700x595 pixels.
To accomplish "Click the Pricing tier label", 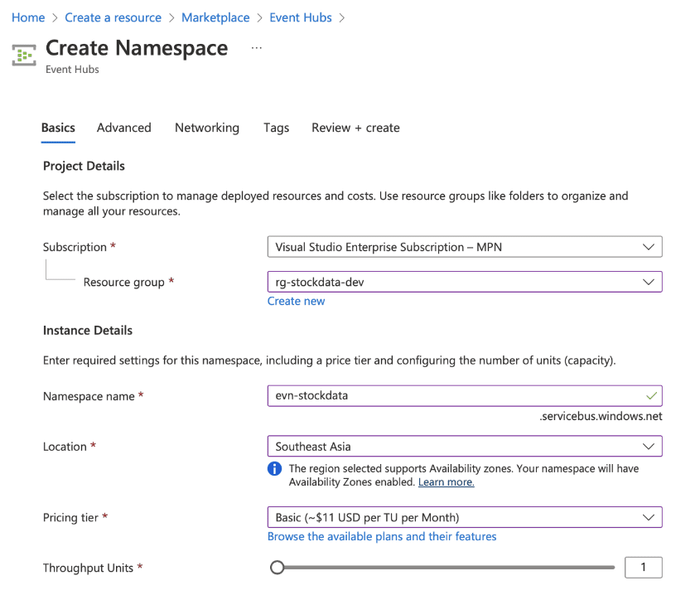I will (x=70, y=517).
